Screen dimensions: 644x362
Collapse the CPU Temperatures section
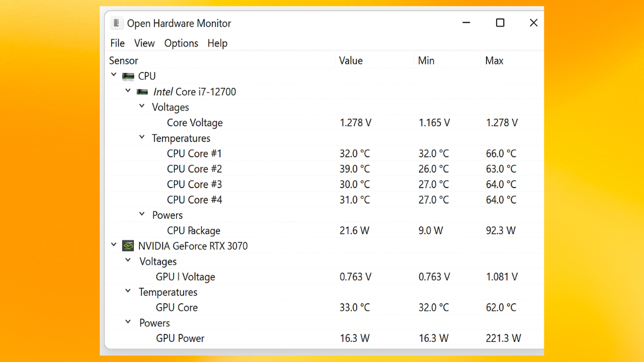142,137
